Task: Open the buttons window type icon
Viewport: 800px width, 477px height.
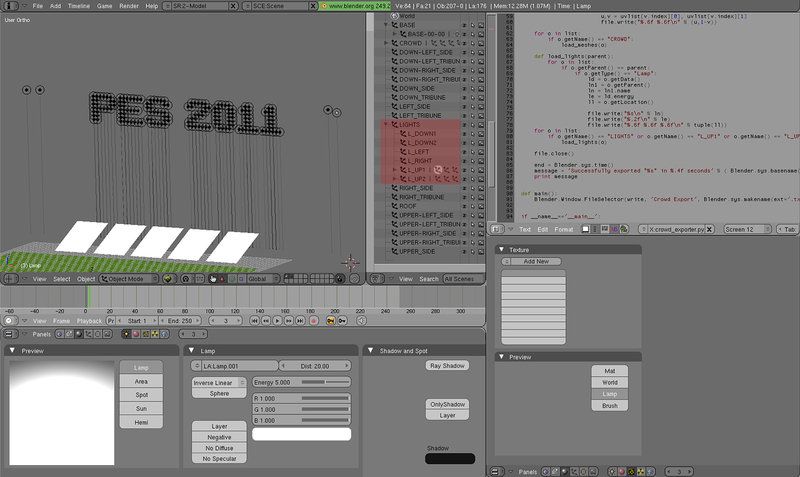Action: click(x=9, y=334)
